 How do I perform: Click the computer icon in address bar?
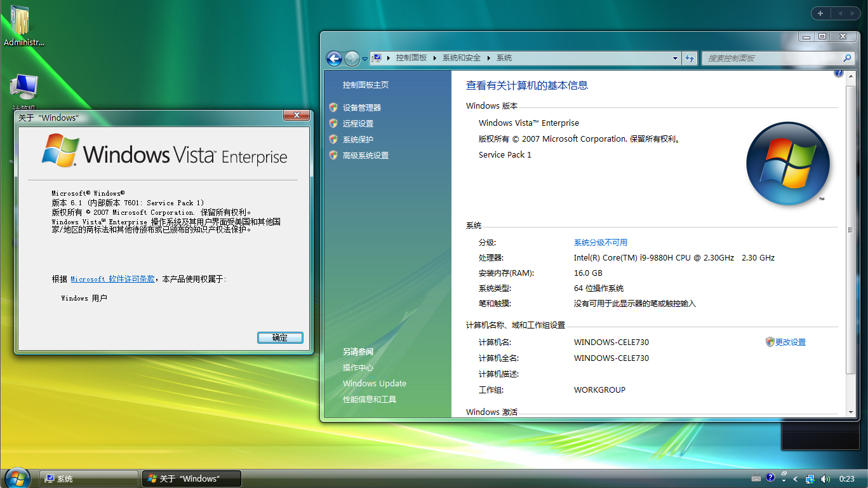377,58
